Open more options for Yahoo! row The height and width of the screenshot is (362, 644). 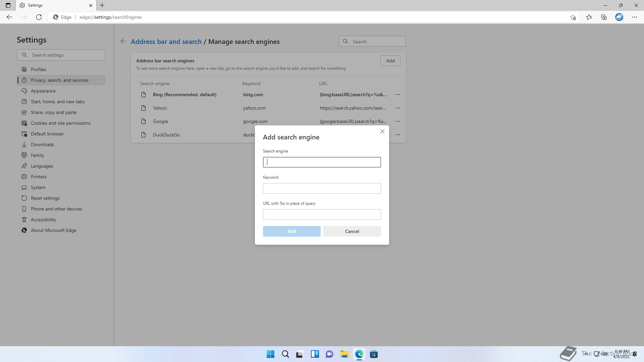(x=397, y=108)
